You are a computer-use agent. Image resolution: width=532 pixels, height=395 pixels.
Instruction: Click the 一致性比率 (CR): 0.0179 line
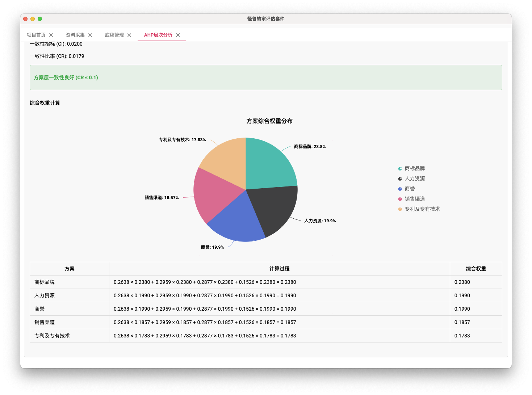57,56
